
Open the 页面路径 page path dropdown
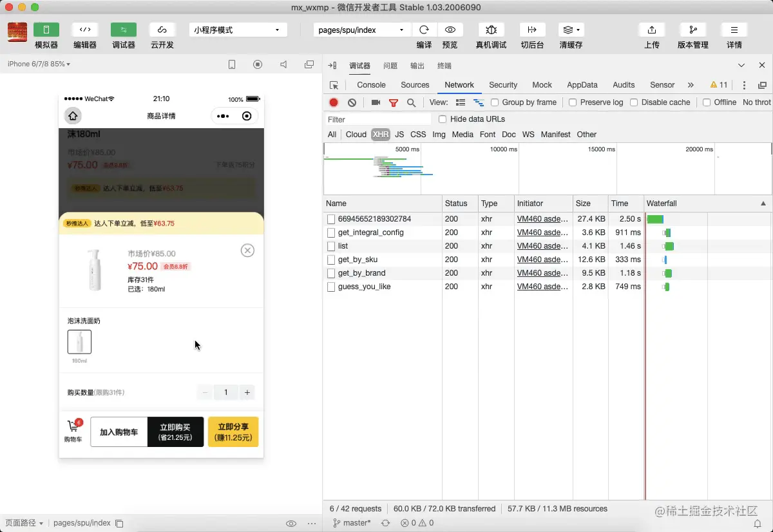point(24,523)
